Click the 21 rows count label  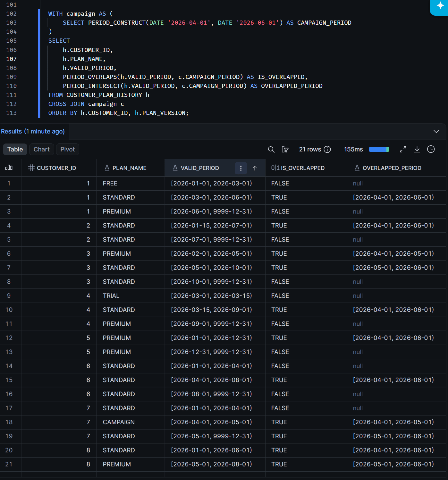310,150
